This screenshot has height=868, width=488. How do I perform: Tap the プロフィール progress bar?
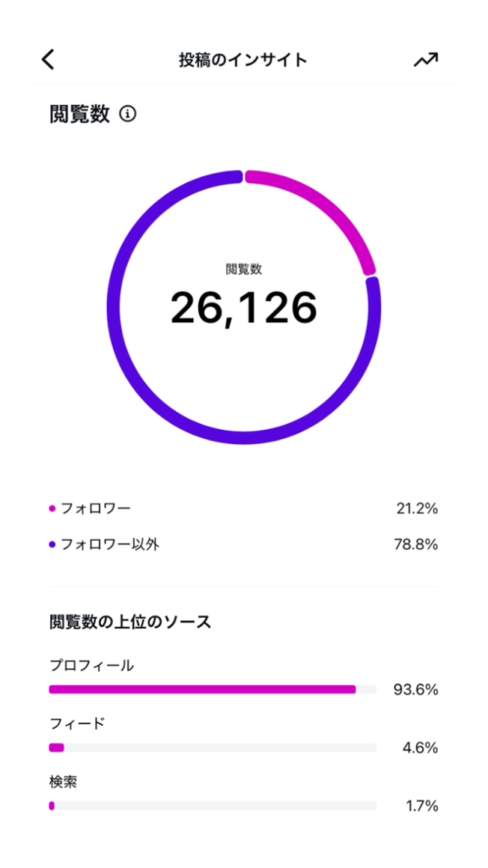pyautogui.click(x=212, y=688)
